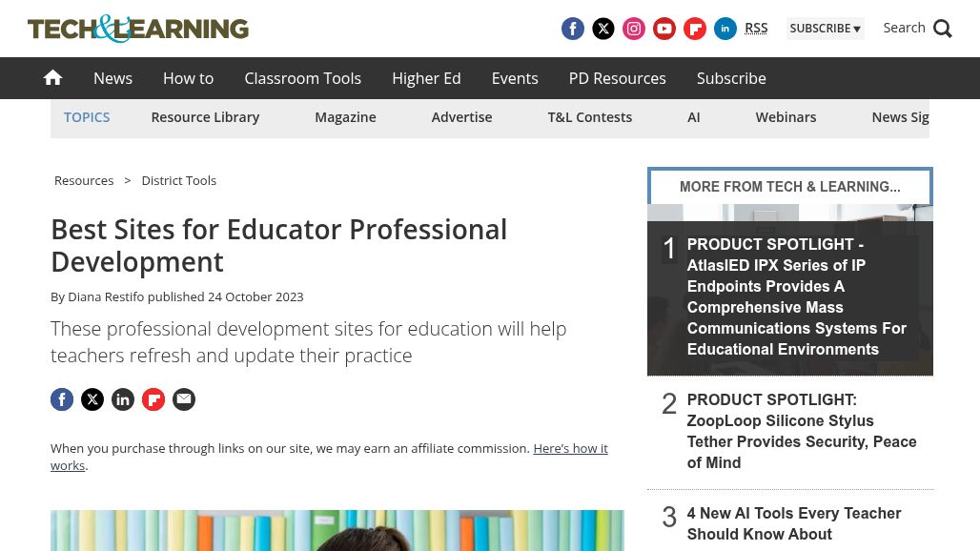Follow the "Here's how it works" link

click(x=569, y=449)
